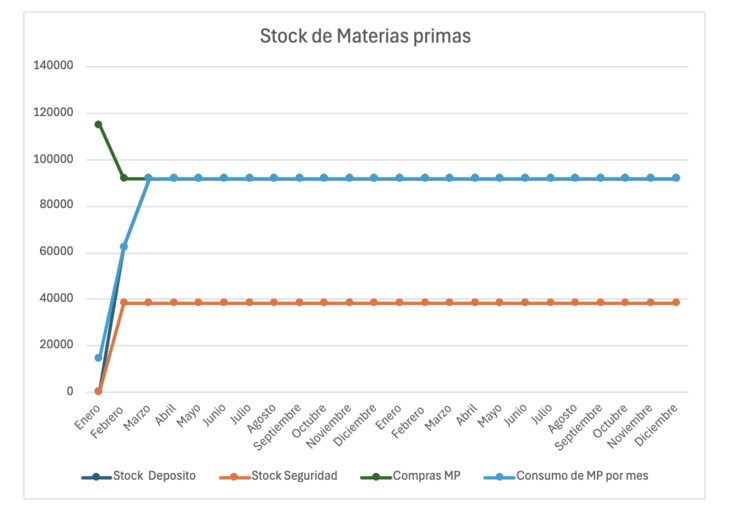Select the "Consumo de MP por mes" legend entry
The image size is (742, 510).
tap(582, 476)
